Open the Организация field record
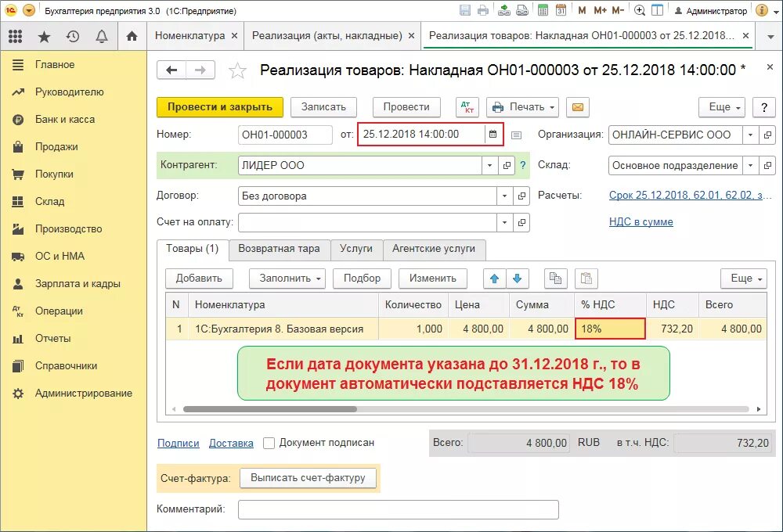The height and width of the screenshot is (532, 783). [x=767, y=135]
